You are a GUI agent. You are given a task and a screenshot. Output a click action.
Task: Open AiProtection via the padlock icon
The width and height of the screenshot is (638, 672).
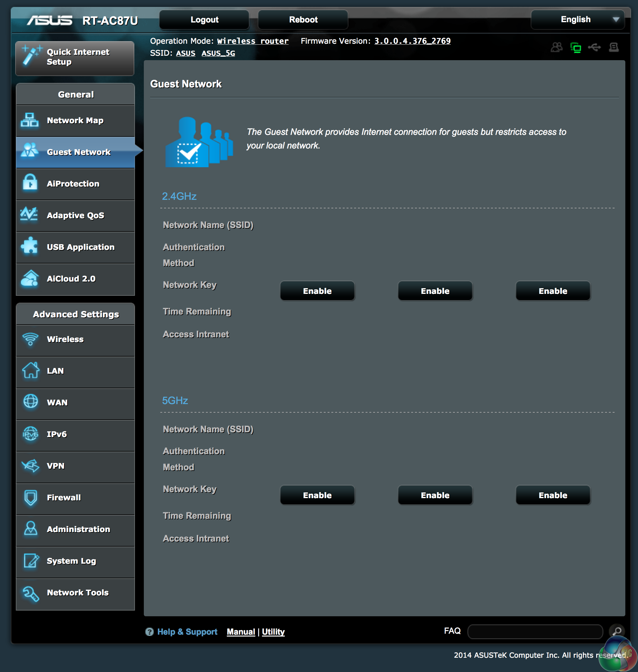30,184
